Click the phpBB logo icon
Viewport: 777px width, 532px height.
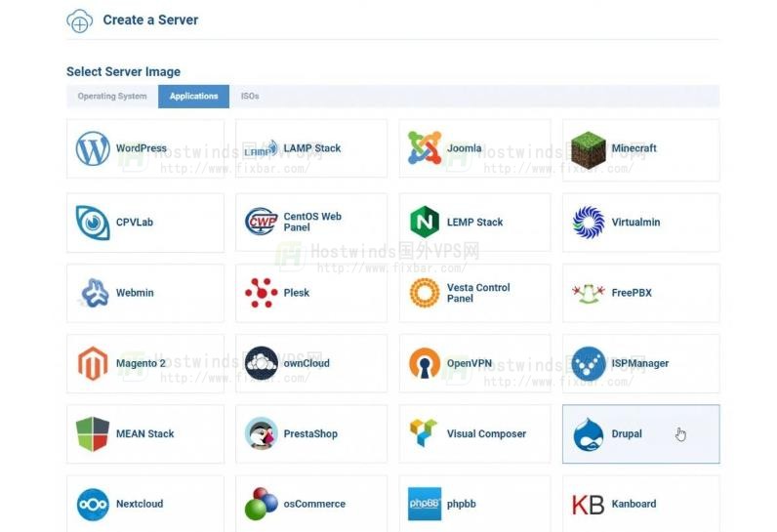(x=425, y=504)
